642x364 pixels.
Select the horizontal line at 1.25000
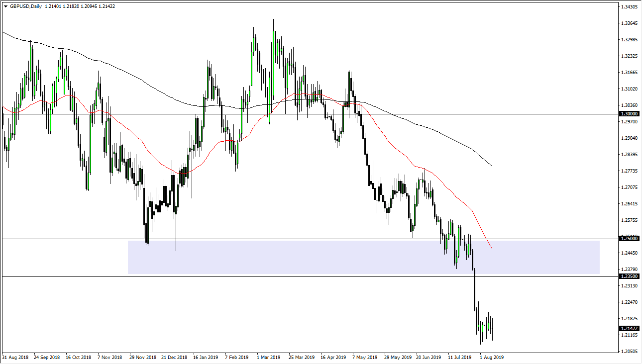coord(75,238)
